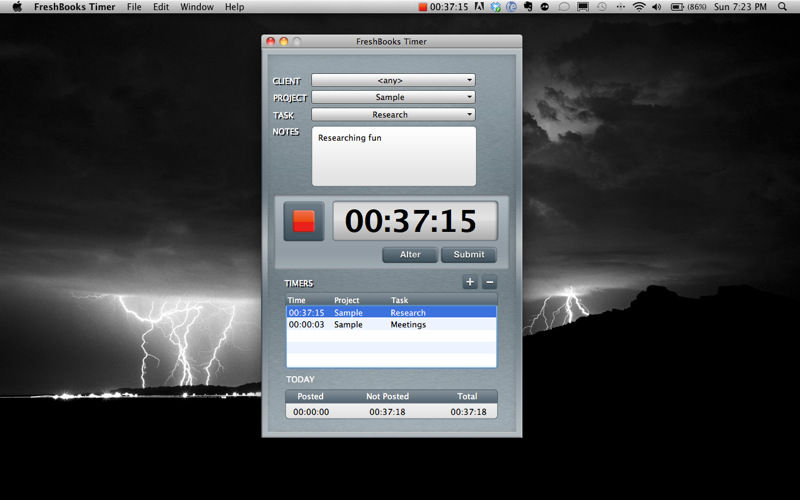Select the 00:00:03 Sample Meetings timer row
The image size is (800, 500).
(391, 324)
